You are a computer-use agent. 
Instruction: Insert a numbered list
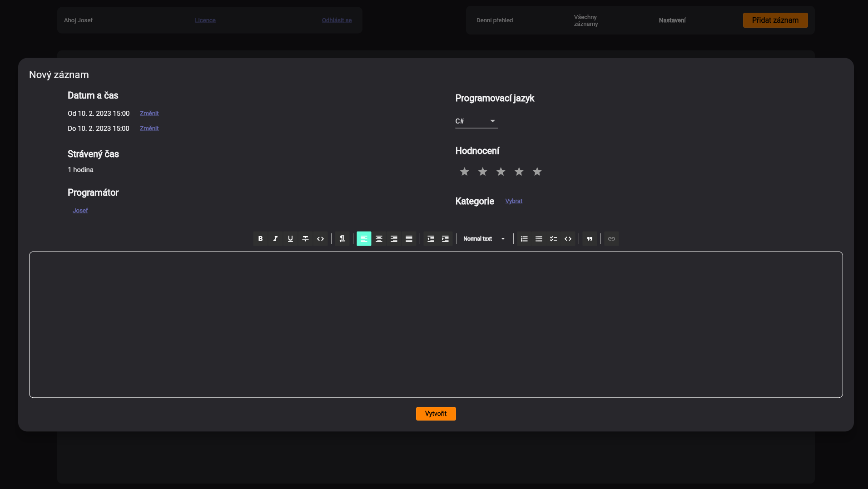click(x=524, y=239)
